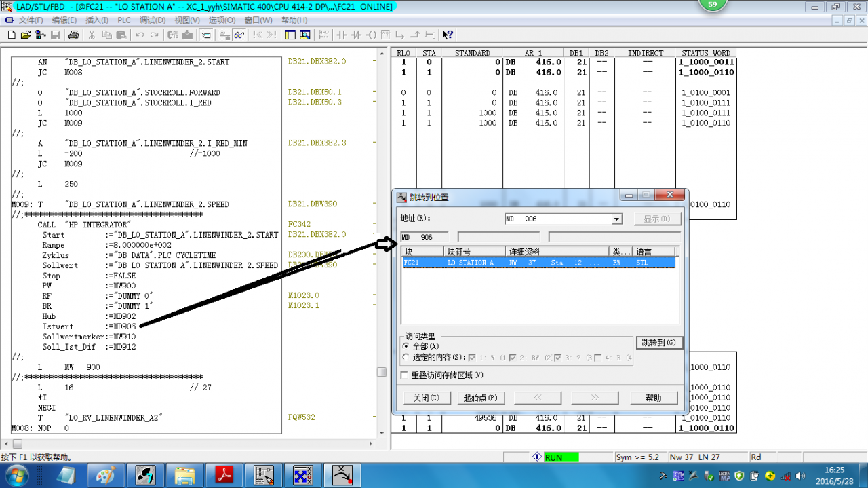The height and width of the screenshot is (488, 868).
Task: Click the RLO column header
Action: click(403, 53)
